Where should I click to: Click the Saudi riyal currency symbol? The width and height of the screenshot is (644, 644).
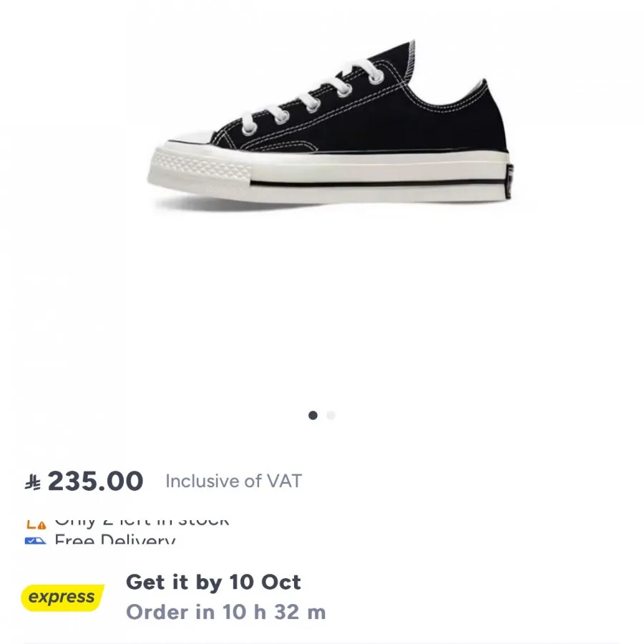pyautogui.click(x=33, y=482)
